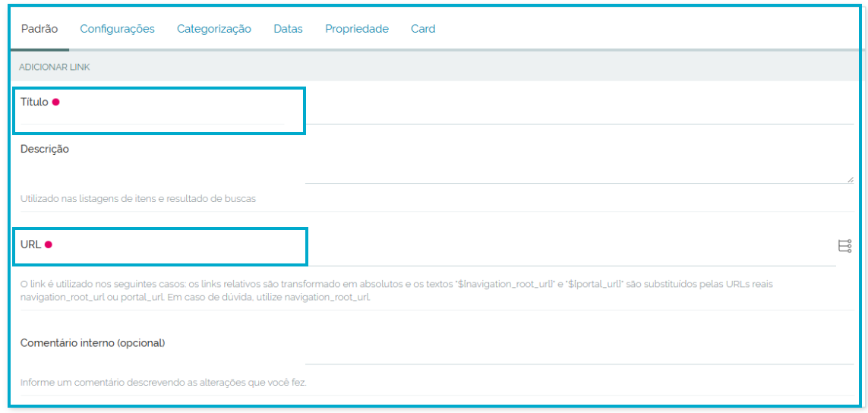Open the URL content browser icon
868x413 pixels.
click(x=844, y=246)
